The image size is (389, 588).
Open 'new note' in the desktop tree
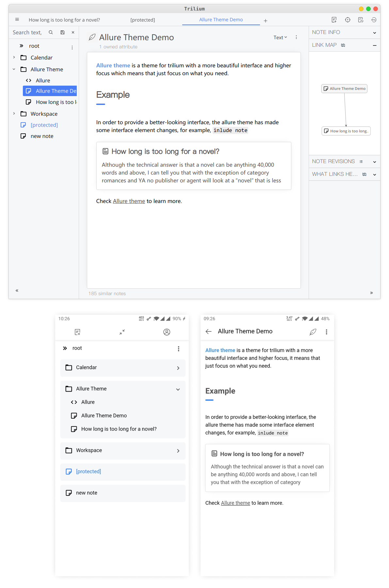[x=42, y=136]
